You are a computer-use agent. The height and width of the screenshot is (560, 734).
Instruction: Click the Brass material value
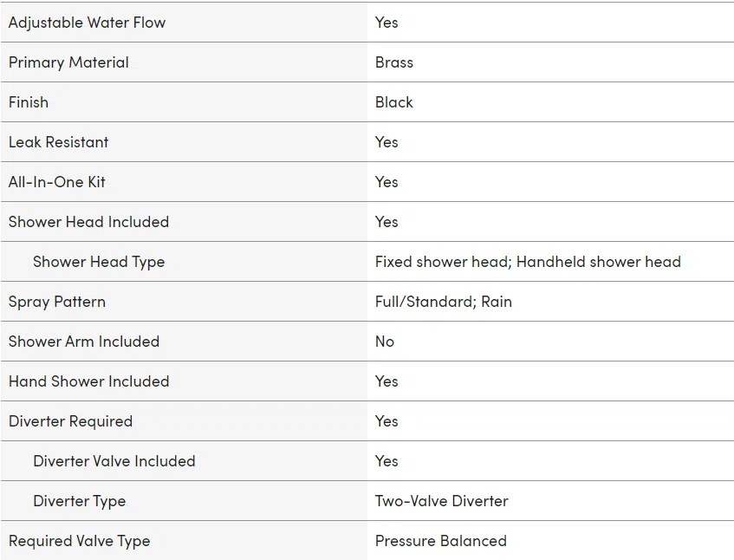(x=394, y=62)
